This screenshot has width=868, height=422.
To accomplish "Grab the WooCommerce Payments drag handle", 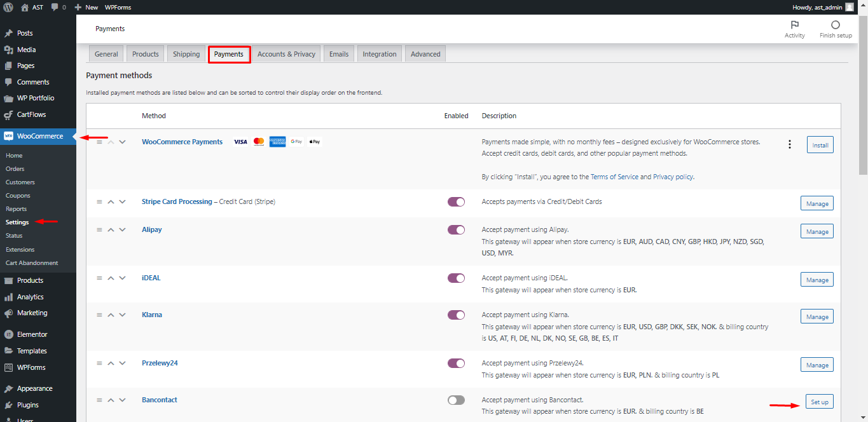I will click(99, 142).
